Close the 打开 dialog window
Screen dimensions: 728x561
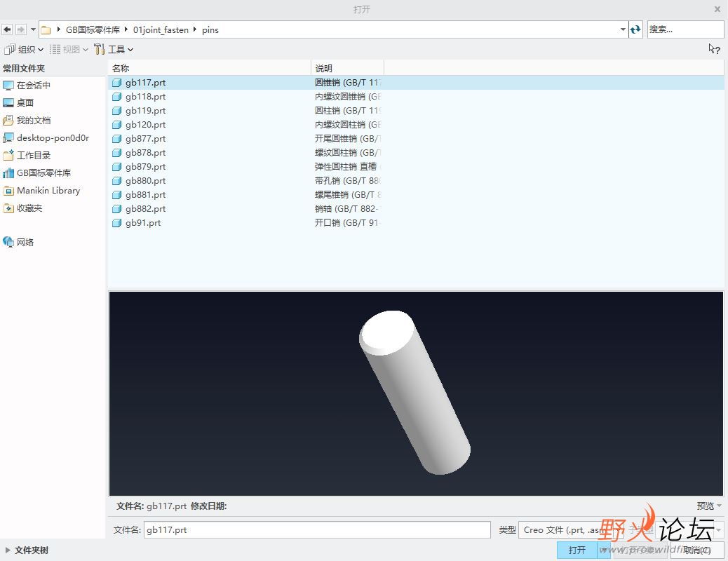tap(717, 9)
